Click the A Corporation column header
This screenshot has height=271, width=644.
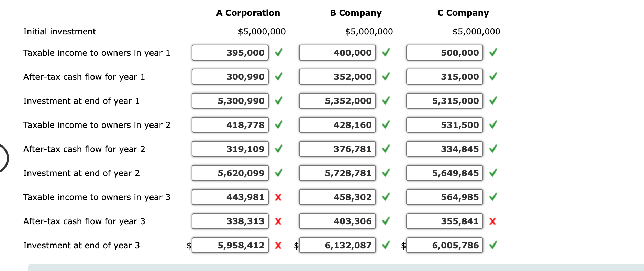[248, 13]
